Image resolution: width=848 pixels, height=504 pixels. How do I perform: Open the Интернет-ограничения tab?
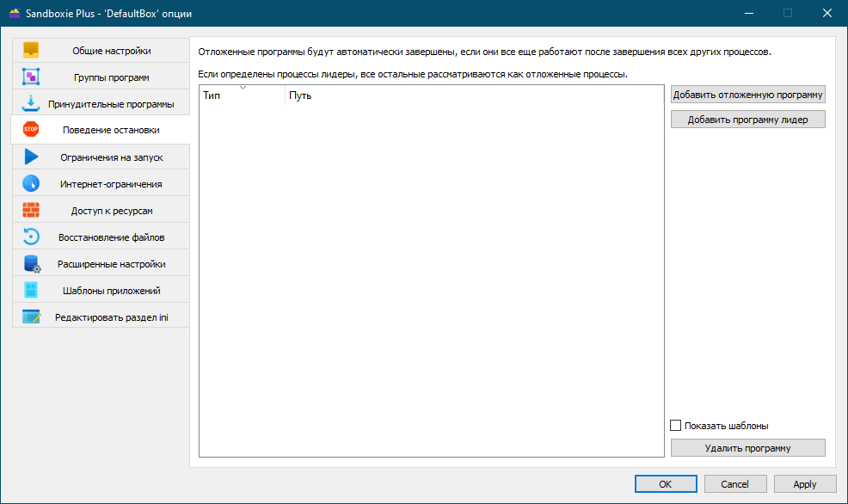click(x=101, y=184)
